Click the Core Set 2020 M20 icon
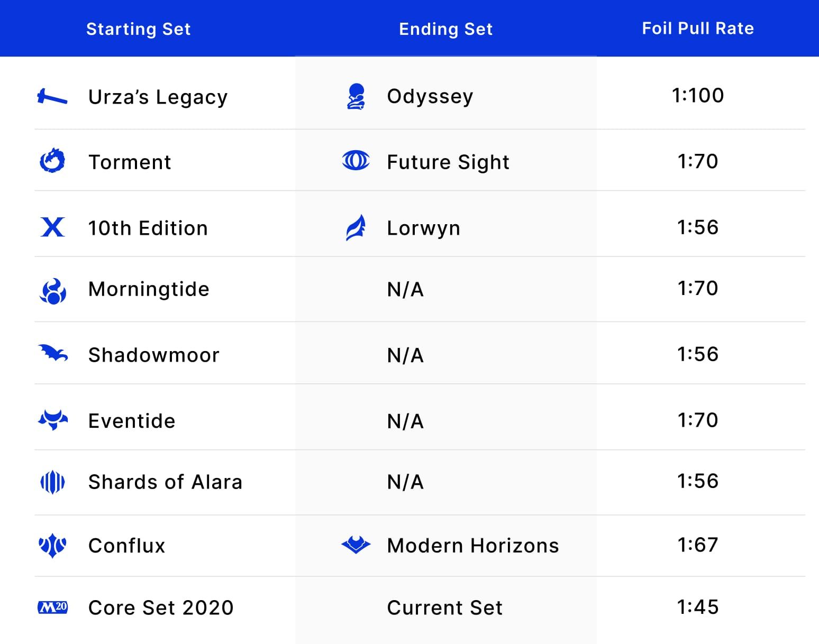 pyautogui.click(x=52, y=607)
